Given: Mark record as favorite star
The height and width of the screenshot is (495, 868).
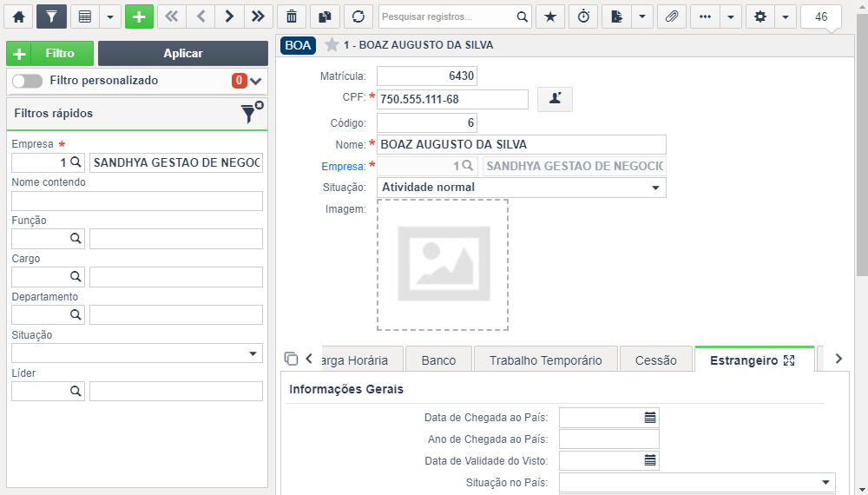Looking at the screenshot, I should (332, 45).
